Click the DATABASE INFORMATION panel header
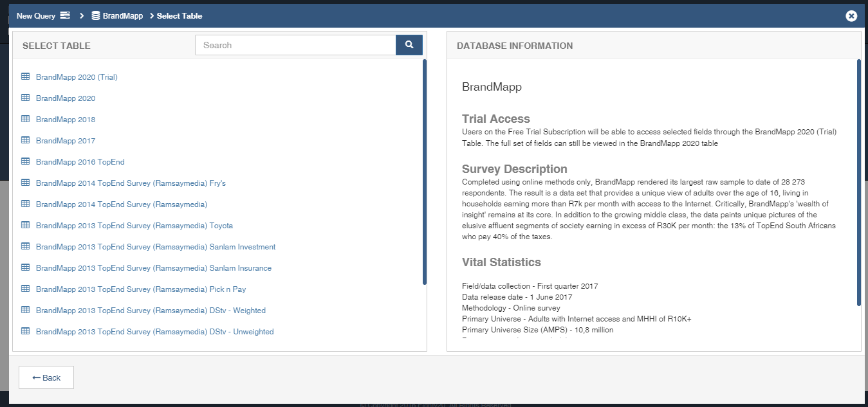Screen dimensions: 868x407 coord(515,46)
